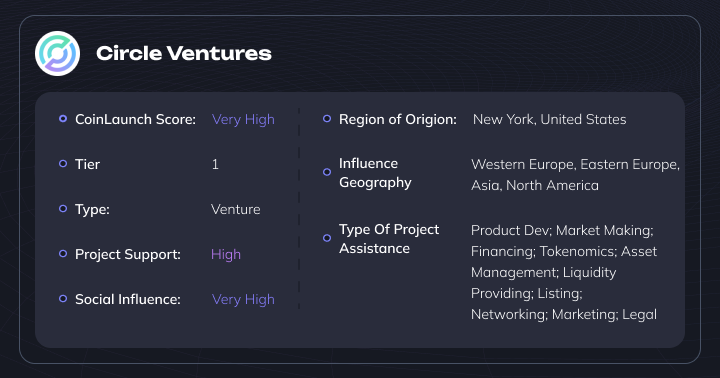
Task: Click the bullet icon beside Tier
Action: click(63, 164)
